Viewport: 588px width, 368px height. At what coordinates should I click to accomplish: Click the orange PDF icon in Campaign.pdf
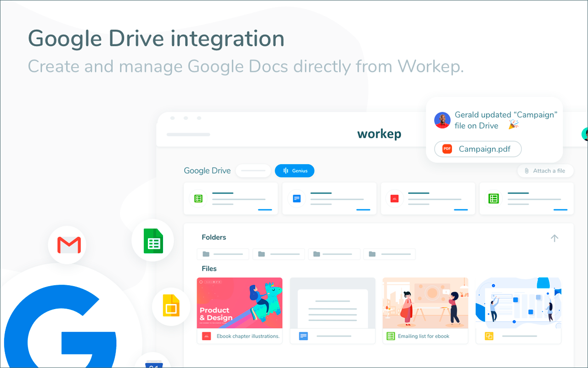[447, 149]
